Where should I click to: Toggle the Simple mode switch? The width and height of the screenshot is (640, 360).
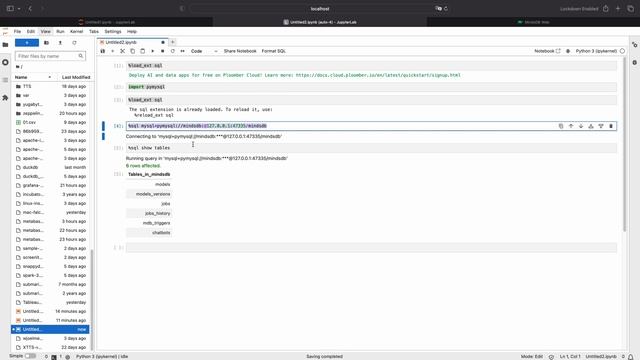tap(30, 356)
